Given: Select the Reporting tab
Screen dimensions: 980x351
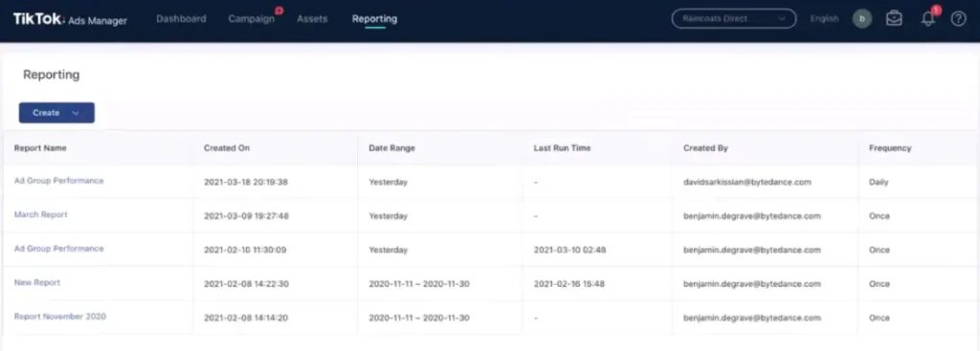Looking at the screenshot, I should click(374, 19).
